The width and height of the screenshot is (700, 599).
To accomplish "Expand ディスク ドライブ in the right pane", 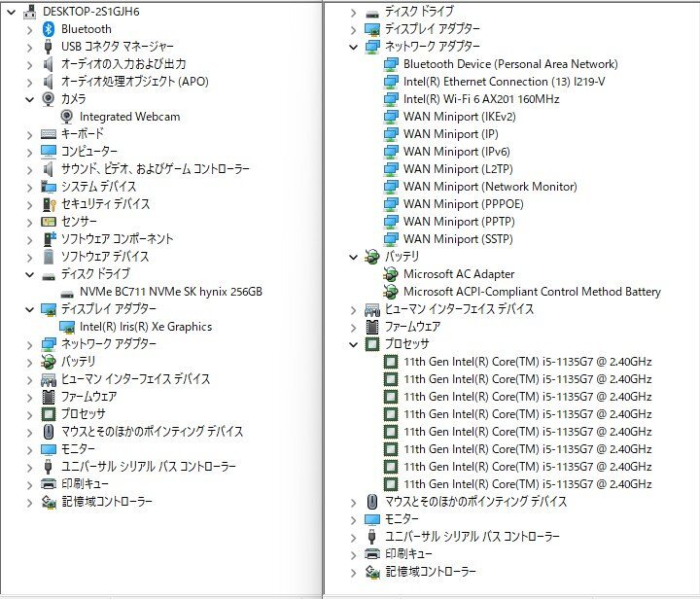I will coord(354,12).
